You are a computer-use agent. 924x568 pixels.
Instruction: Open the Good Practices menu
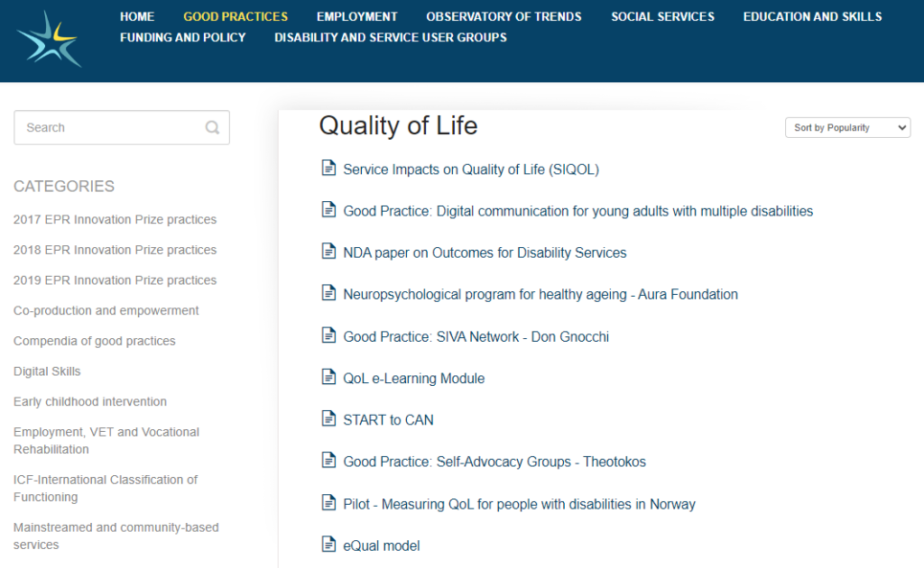point(236,16)
